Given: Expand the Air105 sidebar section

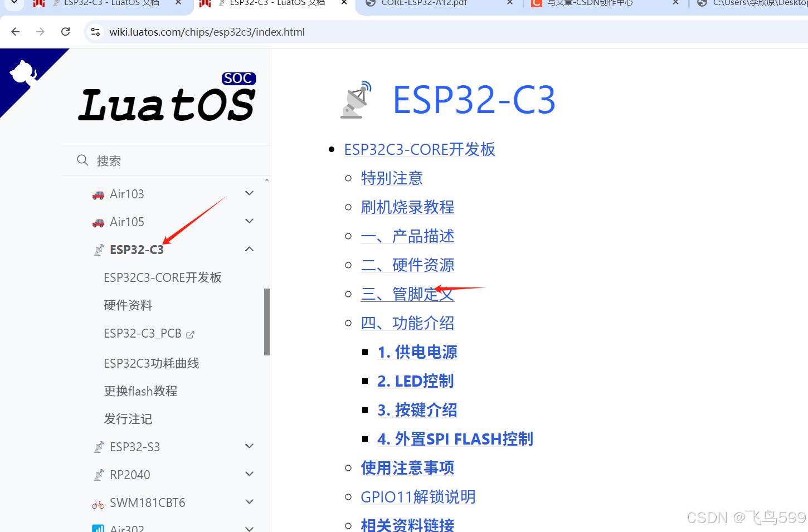Looking at the screenshot, I should coord(250,221).
